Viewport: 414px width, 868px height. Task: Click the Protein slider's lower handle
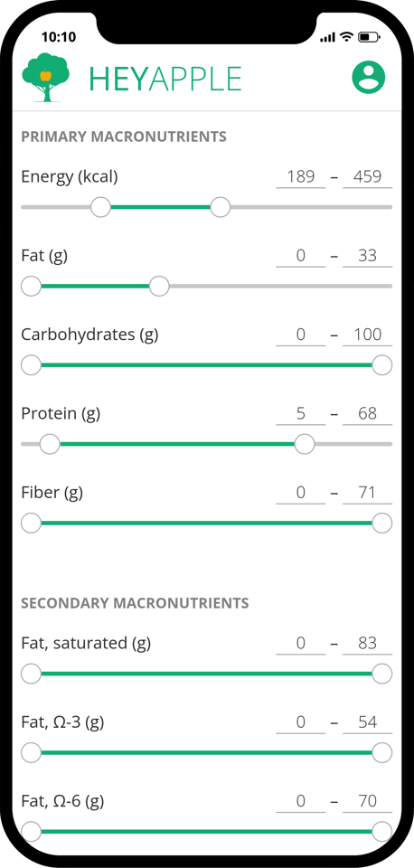pos(50,444)
